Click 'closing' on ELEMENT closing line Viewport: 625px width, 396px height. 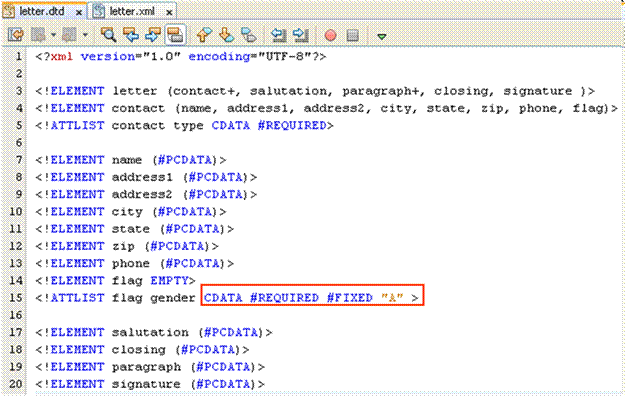[138, 350]
